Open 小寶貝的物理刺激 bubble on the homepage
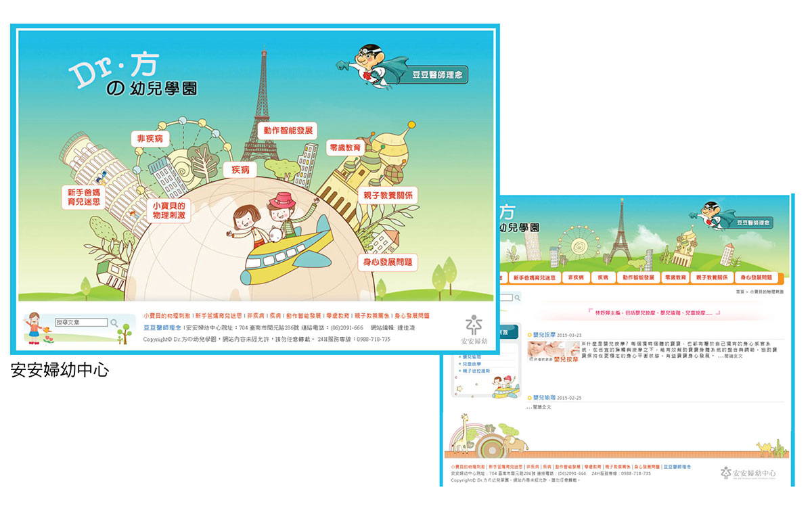 (x=169, y=210)
